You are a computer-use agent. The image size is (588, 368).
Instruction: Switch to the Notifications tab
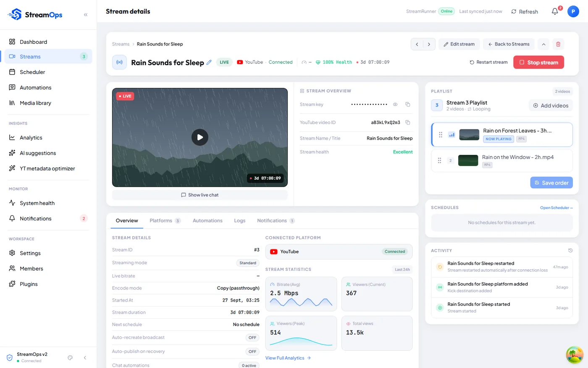click(276, 220)
